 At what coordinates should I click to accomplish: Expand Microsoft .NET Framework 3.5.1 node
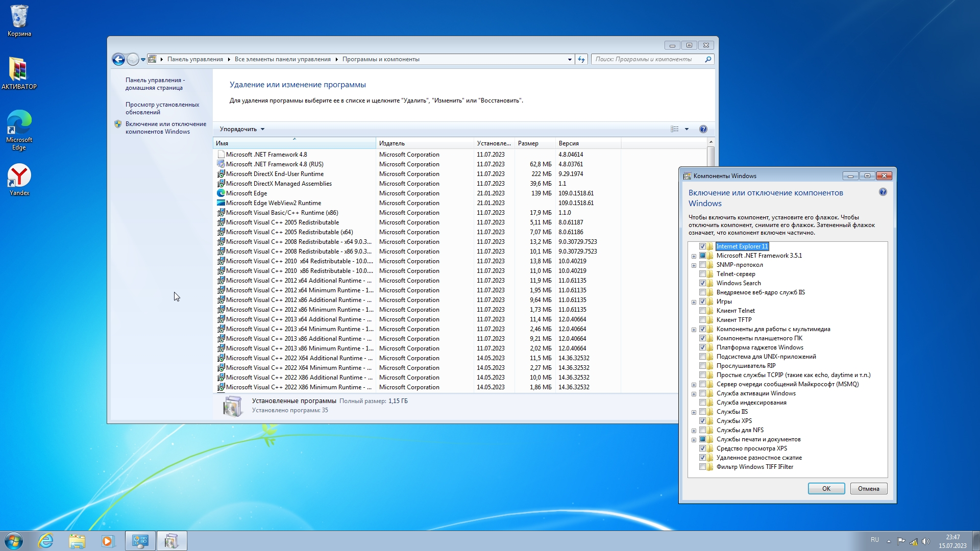(x=694, y=256)
